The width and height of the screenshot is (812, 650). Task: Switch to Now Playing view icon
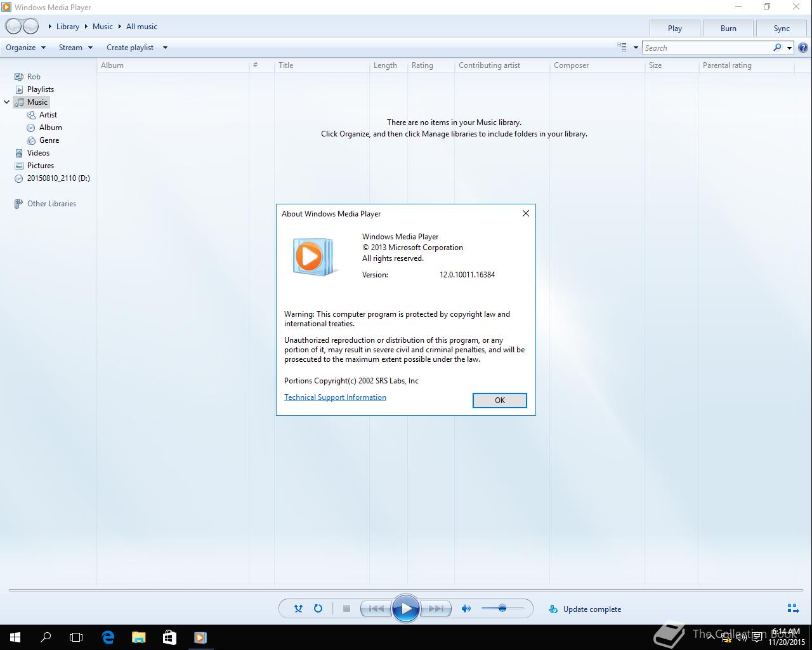coord(793,609)
